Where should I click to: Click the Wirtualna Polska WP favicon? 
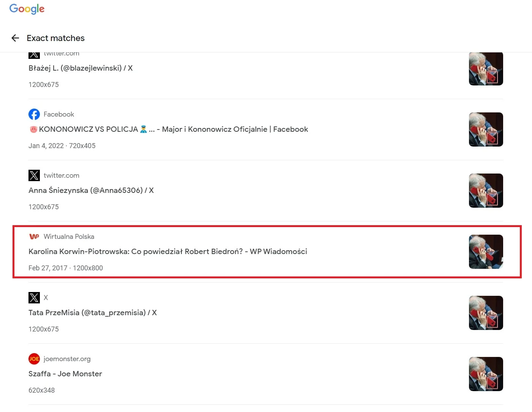coord(34,236)
